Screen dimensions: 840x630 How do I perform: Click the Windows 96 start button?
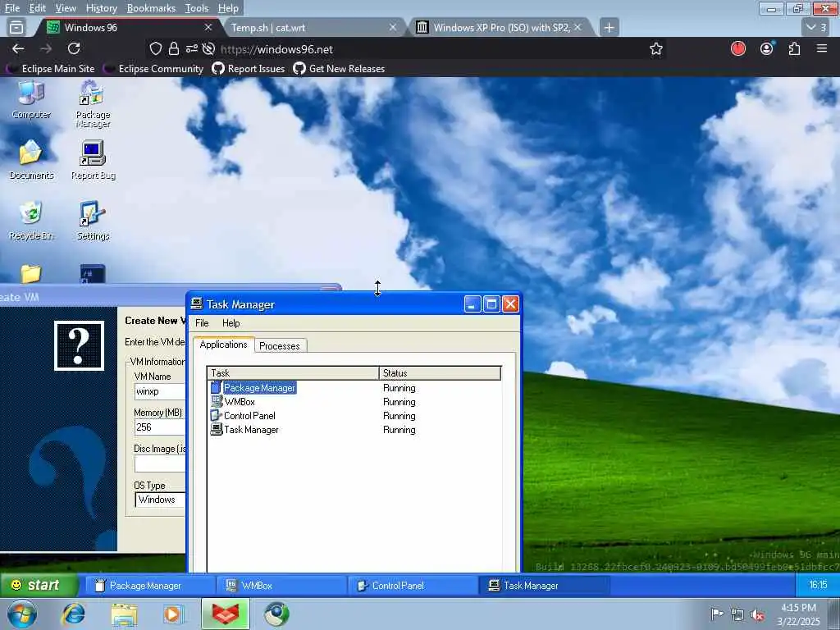39,585
